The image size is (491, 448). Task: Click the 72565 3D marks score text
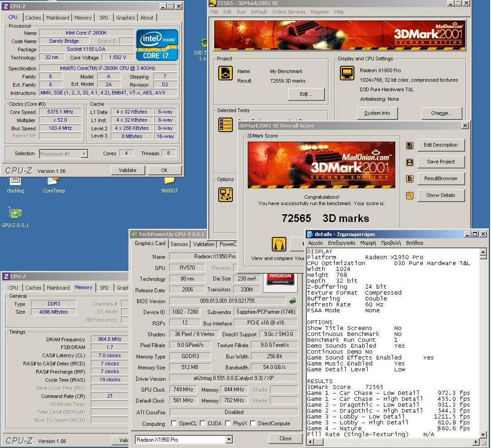[x=325, y=218]
